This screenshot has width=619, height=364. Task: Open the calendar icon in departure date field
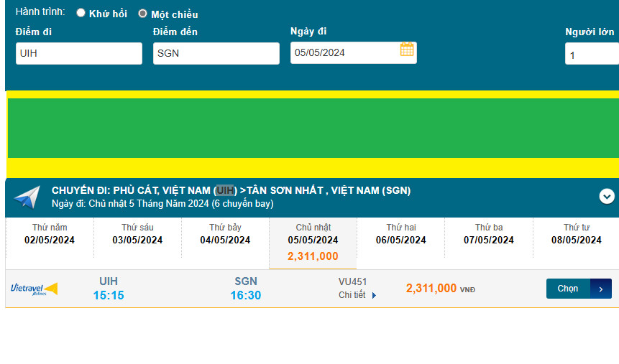click(x=407, y=50)
